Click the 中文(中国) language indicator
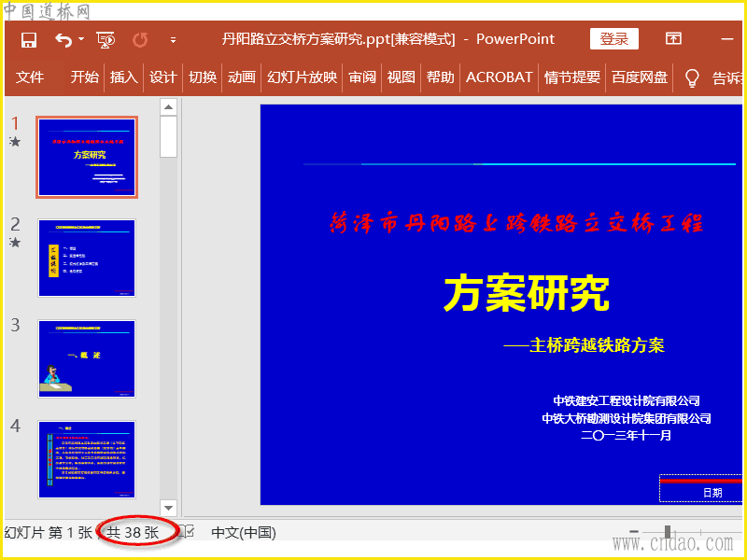 (x=244, y=532)
